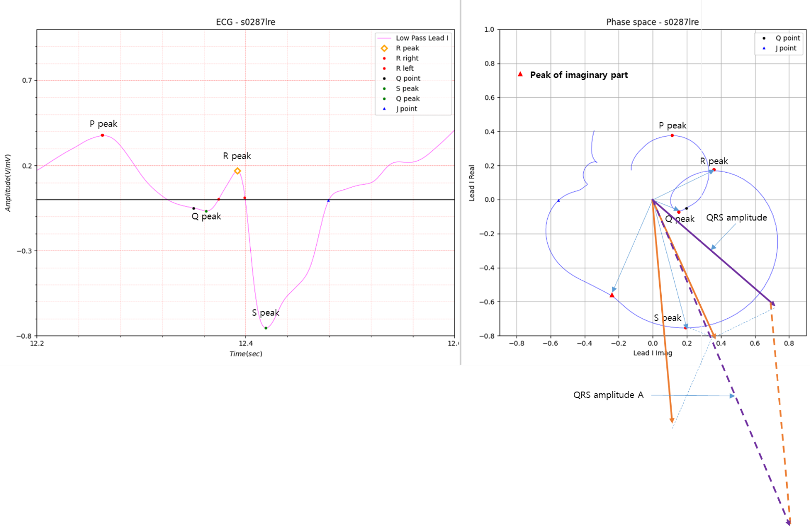Click blue J point triangle on Phase space curve
810x532 pixels.
click(559, 200)
